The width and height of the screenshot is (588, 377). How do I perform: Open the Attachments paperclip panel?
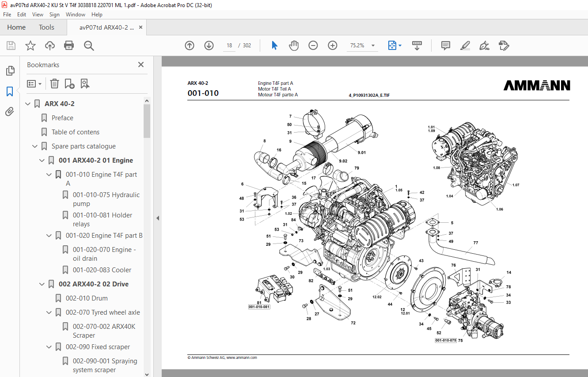coord(10,112)
